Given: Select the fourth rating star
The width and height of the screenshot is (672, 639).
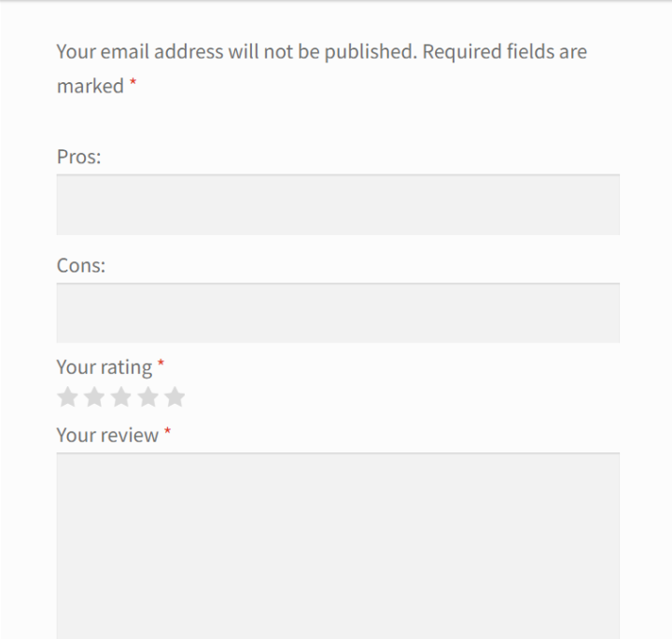Looking at the screenshot, I should pyautogui.click(x=148, y=398).
